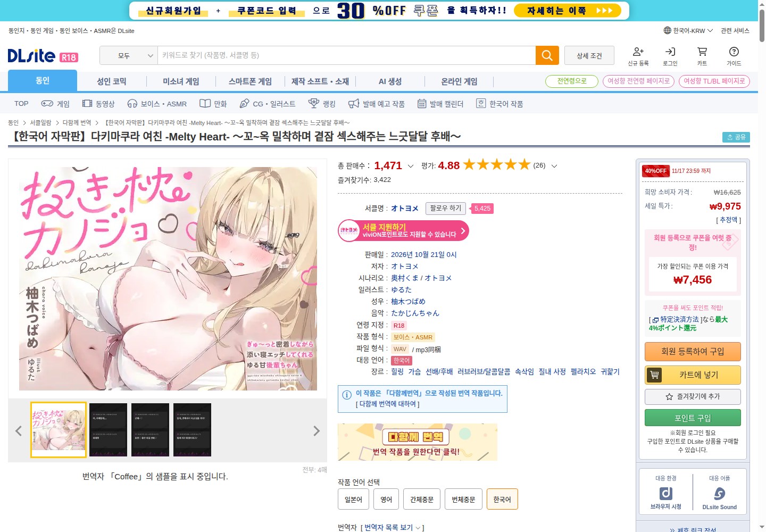The height and width of the screenshot is (532, 766).
Task: Click the DLsite R18 logo
Action: [x=43, y=56]
